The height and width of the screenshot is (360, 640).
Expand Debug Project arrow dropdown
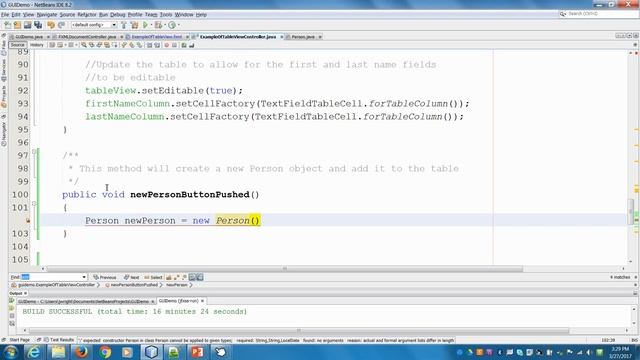tap(164, 25)
